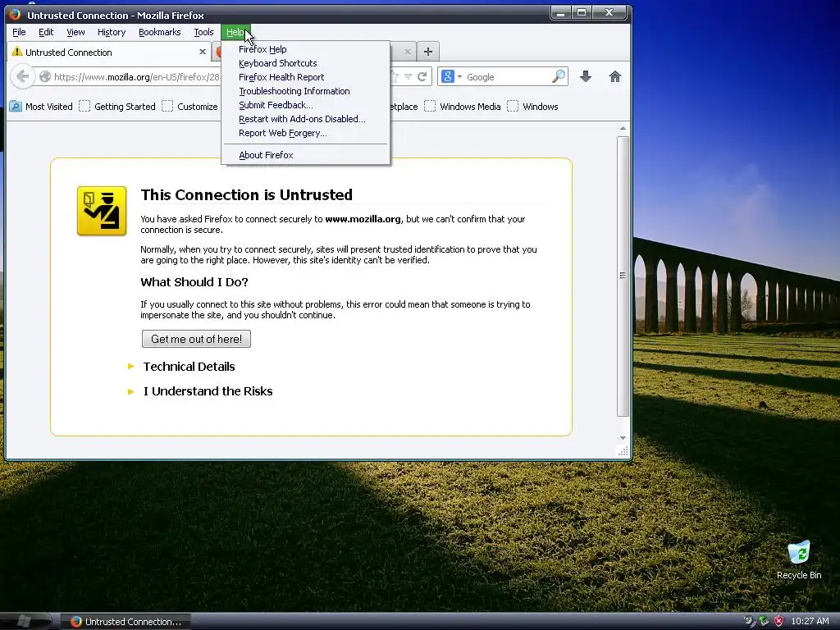The image size is (840, 630).
Task: Open the Tools menu
Action: point(203,32)
